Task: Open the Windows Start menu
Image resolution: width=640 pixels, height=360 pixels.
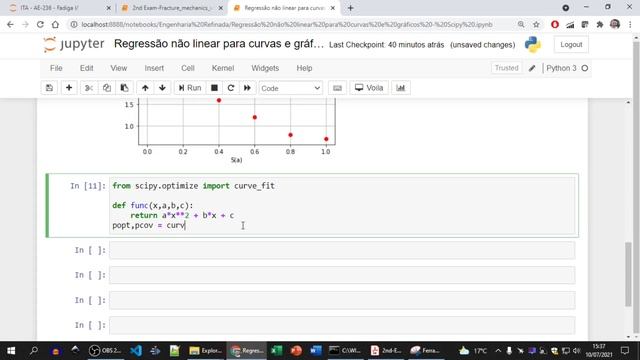Action: [11, 351]
